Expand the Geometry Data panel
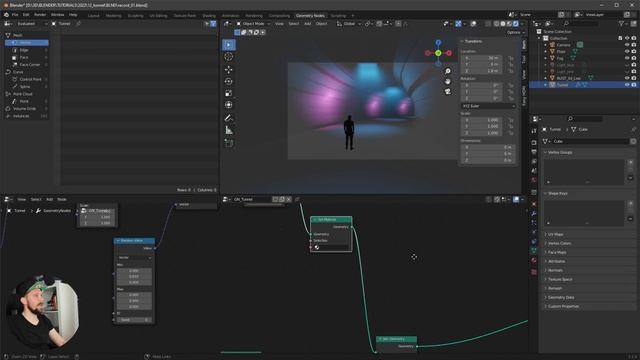640x360 pixels. 561,297
